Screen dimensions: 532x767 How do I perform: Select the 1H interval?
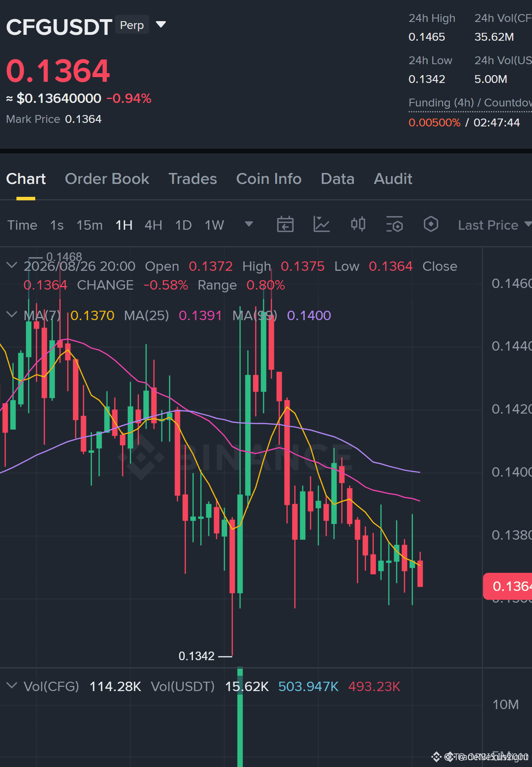(124, 225)
